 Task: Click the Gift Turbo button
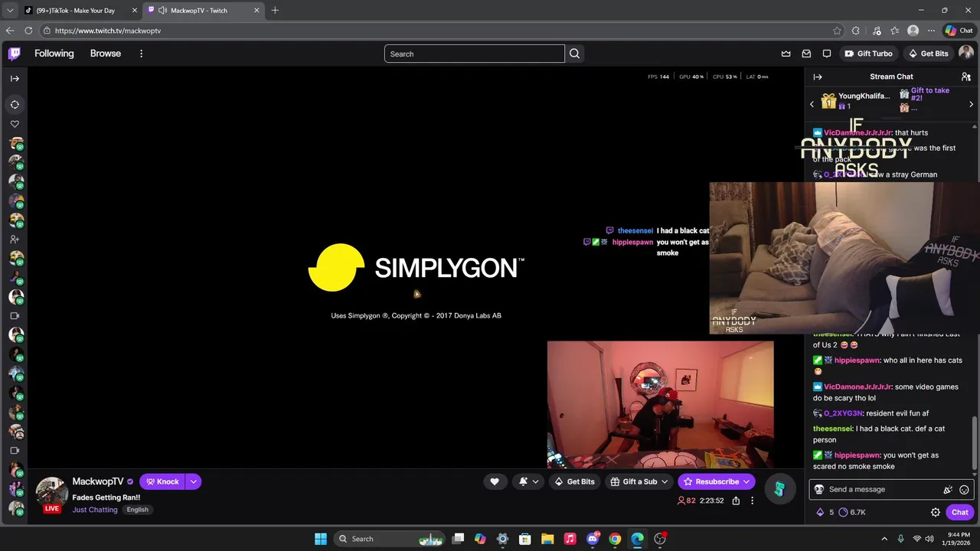tap(869, 54)
